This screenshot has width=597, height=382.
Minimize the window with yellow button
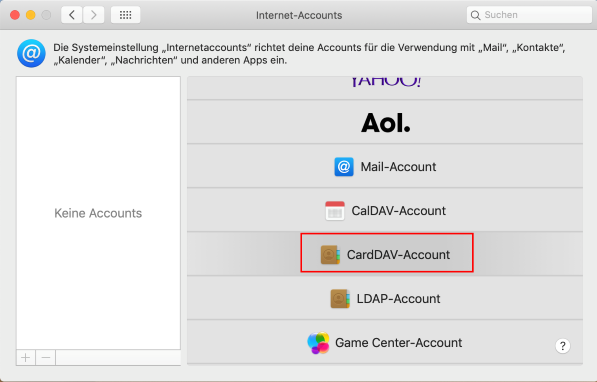[30, 15]
